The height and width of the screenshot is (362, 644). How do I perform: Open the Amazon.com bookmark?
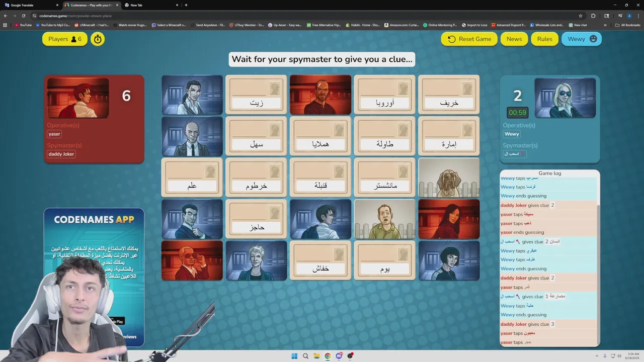click(401, 25)
